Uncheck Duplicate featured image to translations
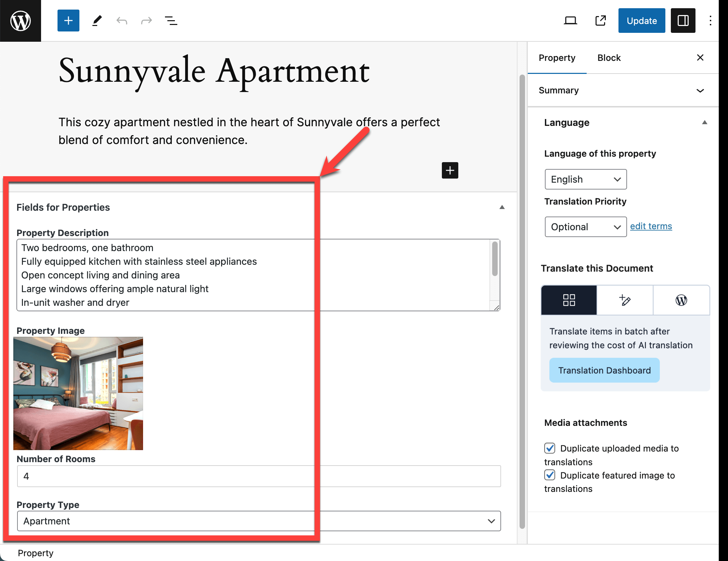 click(x=550, y=475)
